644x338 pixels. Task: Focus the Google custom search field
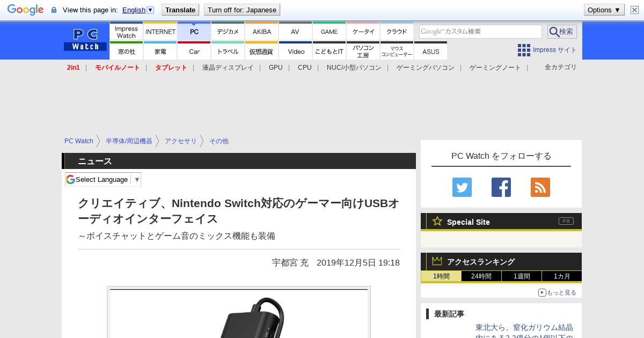480,32
